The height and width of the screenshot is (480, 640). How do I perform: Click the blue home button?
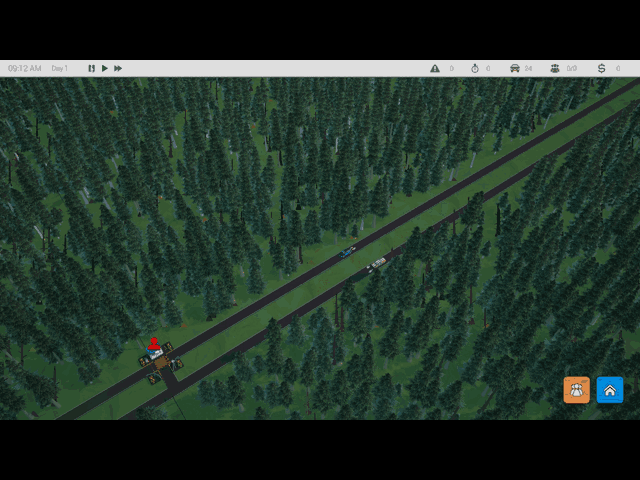[610, 390]
